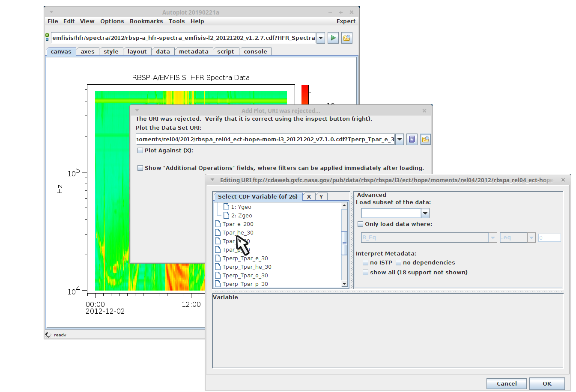Select Tperp_Tpar_he_30 in the variable list
The height and width of the screenshot is (392, 576).
coord(247,267)
